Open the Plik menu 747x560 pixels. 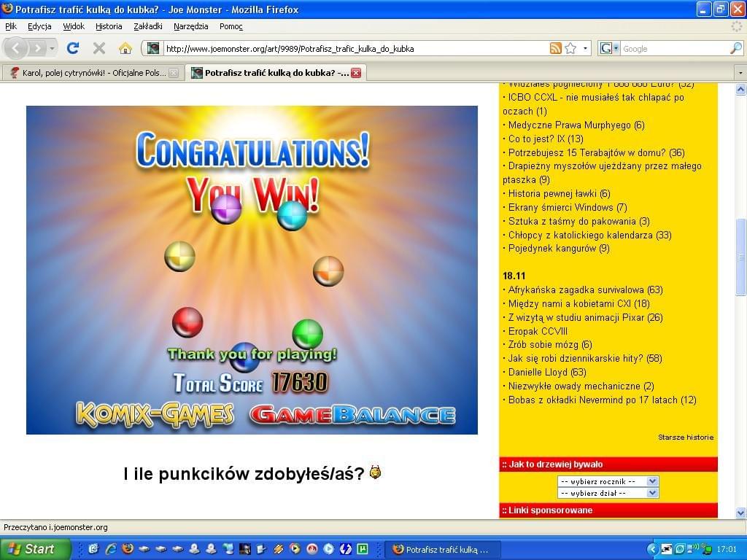[x=11, y=27]
